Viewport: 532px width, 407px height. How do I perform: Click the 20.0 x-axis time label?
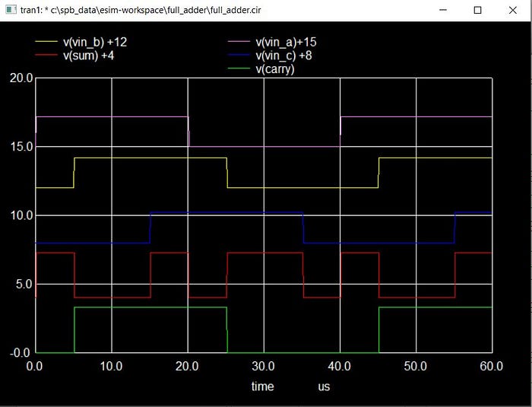(x=187, y=366)
